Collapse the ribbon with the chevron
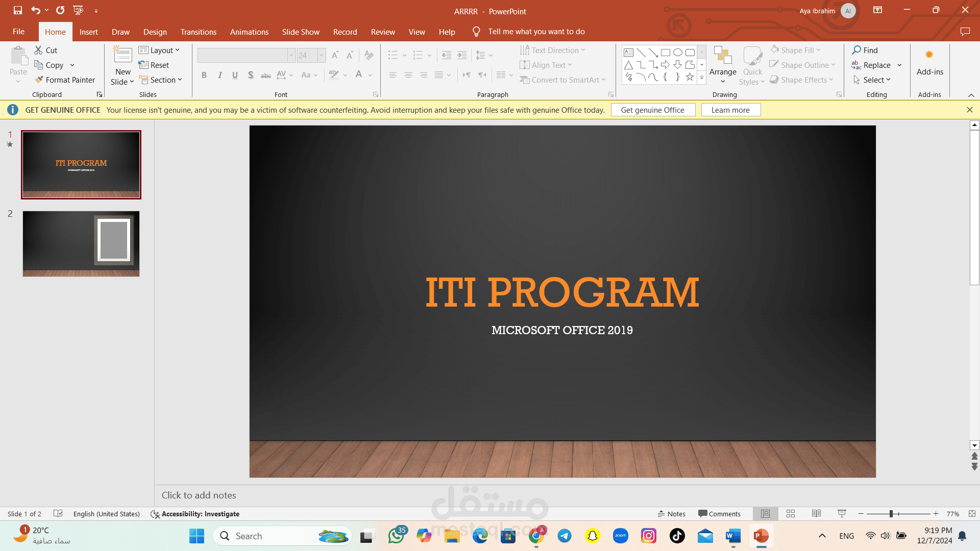The height and width of the screenshot is (551, 980). [971, 95]
